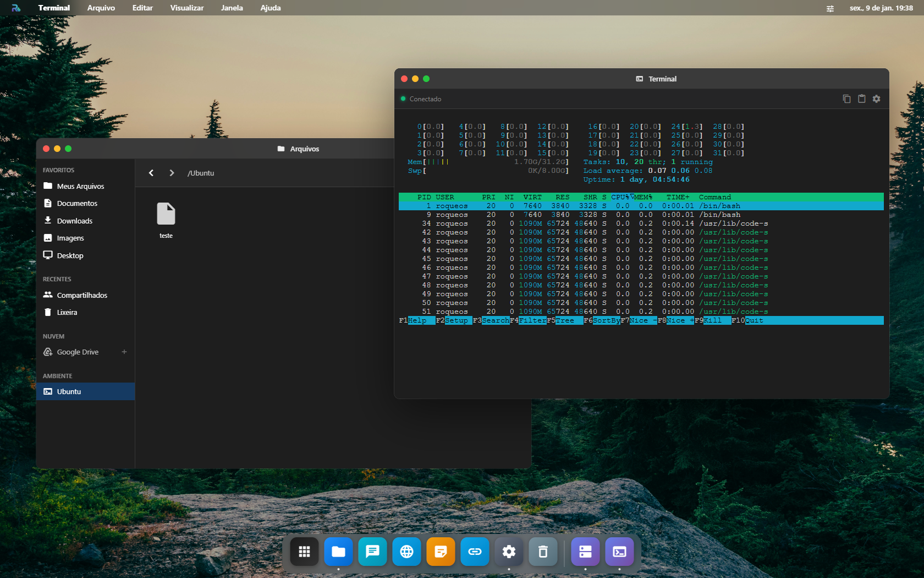Screen dimensions: 924x578
Task: Click the back navigation arrow in Arquivos
Action: [x=151, y=173]
